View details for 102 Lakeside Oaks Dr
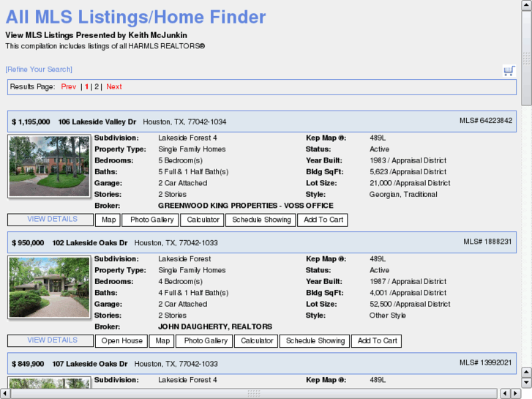 (50, 340)
